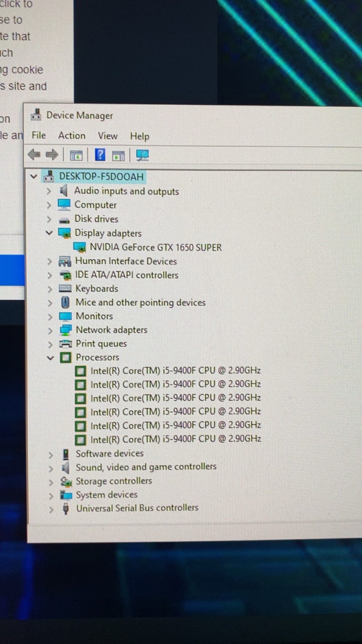The width and height of the screenshot is (362, 644).
Task: Select Mice and other pointing devices
Action: click(140, 303)
